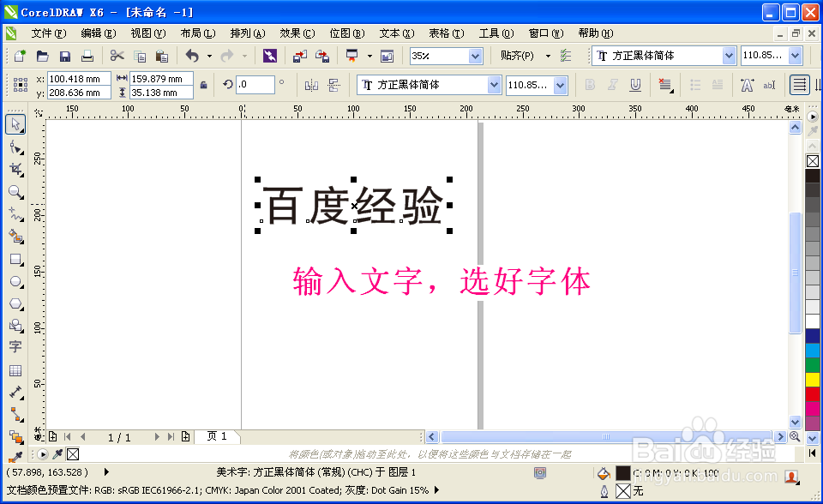Save the current document
Screen dimensions: 823x504
pyautogui.click(x=65, y=56)
